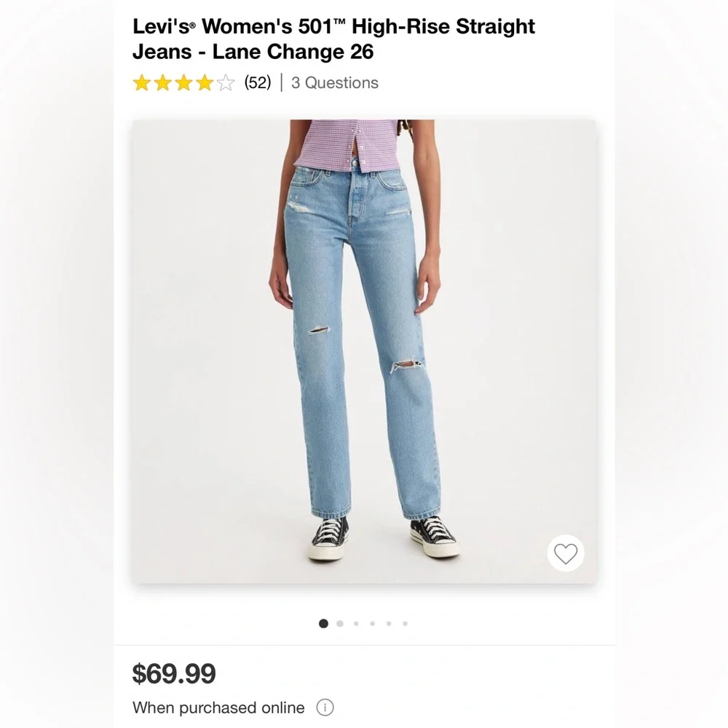This screenshot has height=728, width=728.
Task: Click the fifth carousel progress dot
Action: tap(388, 623)
